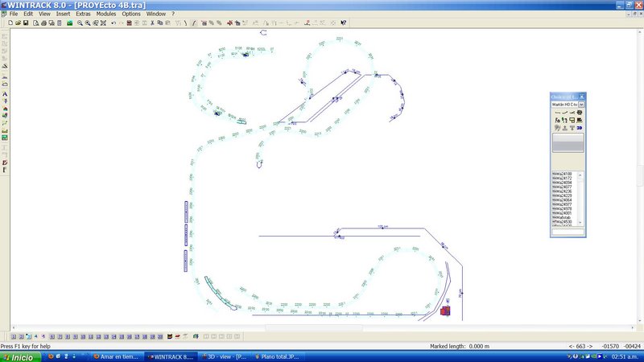The image size is (644, 362).
Task: Open the Märklin H0 C-track system dropdown
Action: point(581,105)
